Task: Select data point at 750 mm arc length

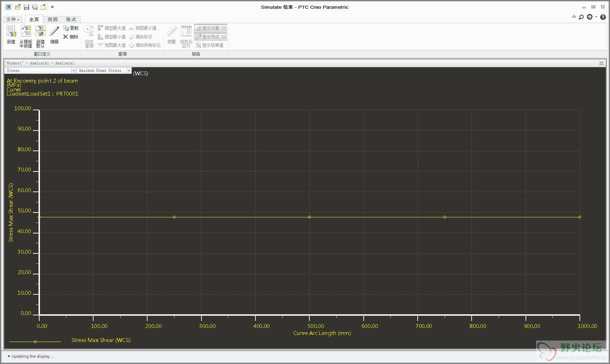Action: [x=445, y=217]
